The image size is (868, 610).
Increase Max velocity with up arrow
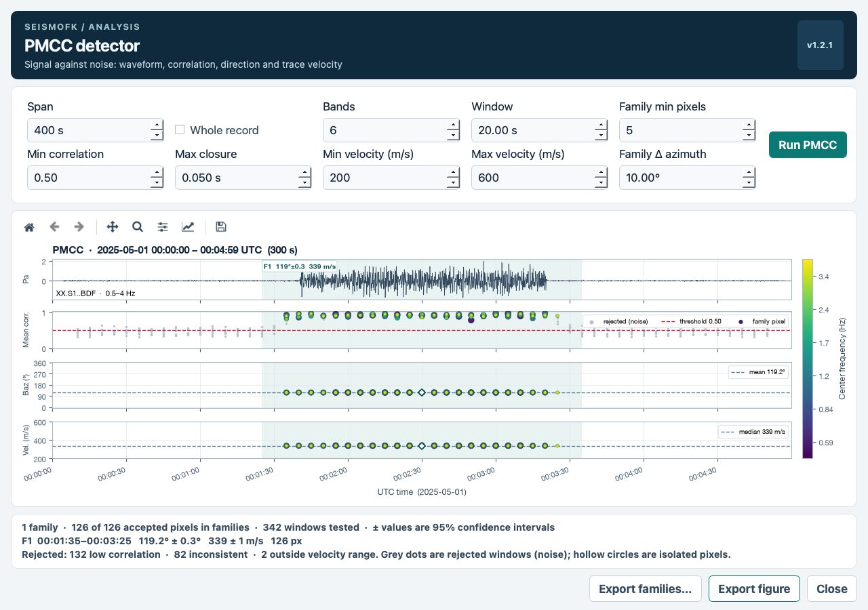600,172
